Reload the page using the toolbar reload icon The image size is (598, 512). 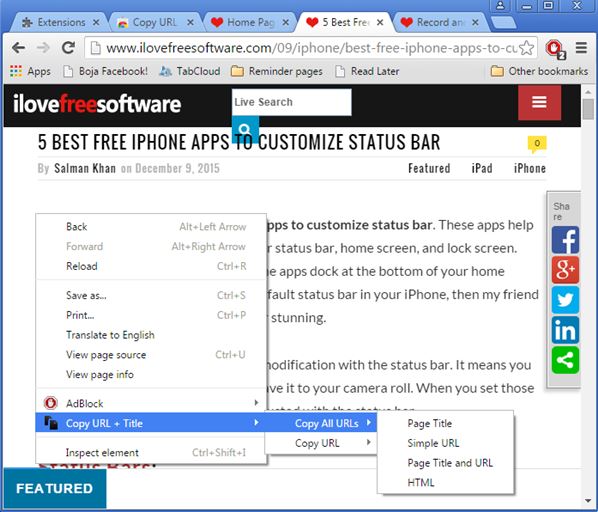(69, 48)
